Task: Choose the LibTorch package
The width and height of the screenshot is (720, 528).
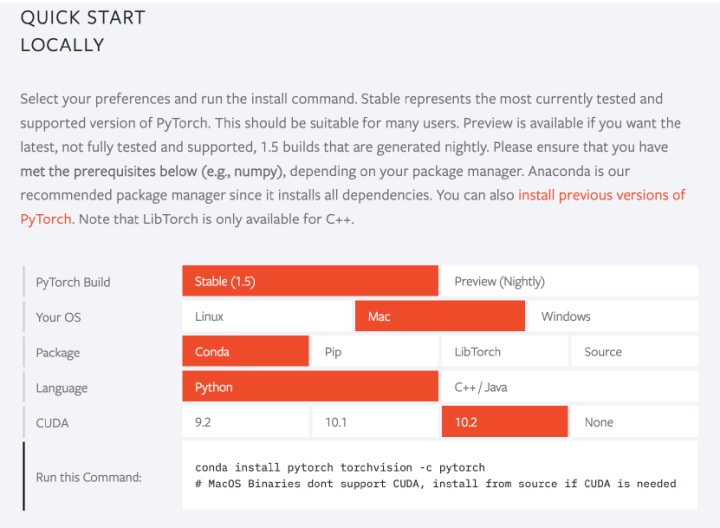Action: 505,352
